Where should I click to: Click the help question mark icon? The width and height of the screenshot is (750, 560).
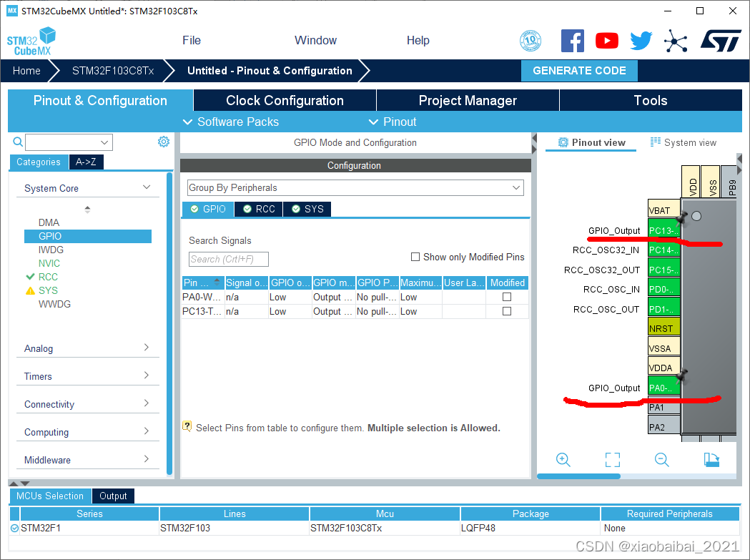187,426
